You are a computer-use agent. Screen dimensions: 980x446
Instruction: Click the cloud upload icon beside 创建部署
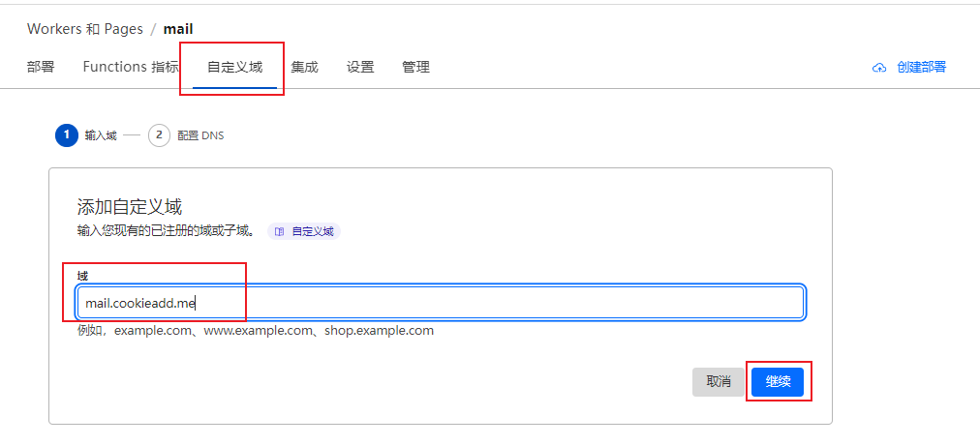tap(879, 68)
